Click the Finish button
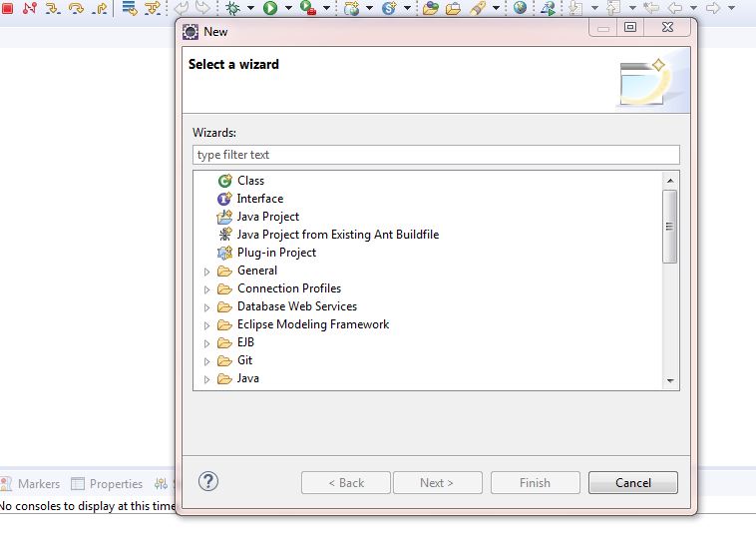The width and height of the screenshot is (756, 557). point(536,483)
